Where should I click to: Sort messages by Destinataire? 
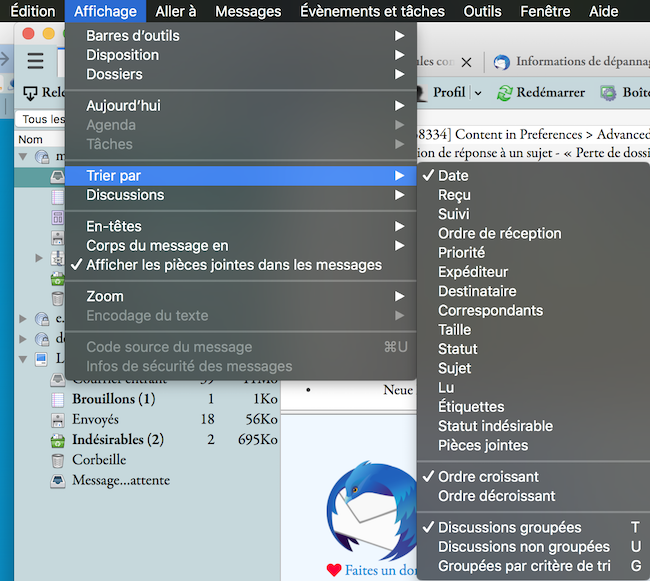coord(533,291)
